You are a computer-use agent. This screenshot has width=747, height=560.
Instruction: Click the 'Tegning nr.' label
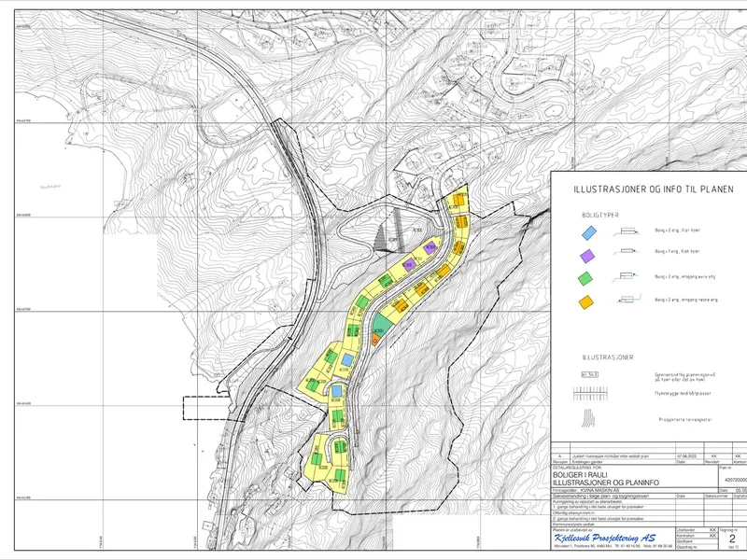click(x=729, y=530)
